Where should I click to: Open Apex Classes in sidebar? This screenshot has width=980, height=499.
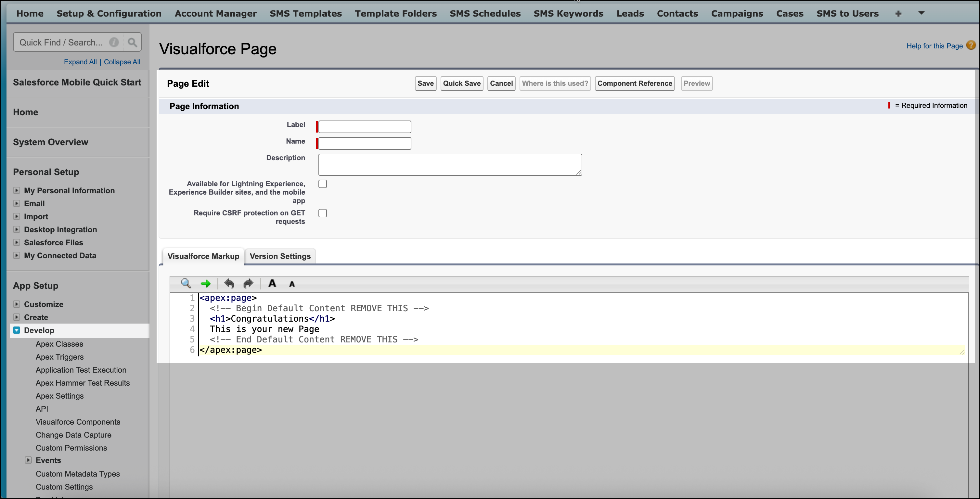(59, 344)
